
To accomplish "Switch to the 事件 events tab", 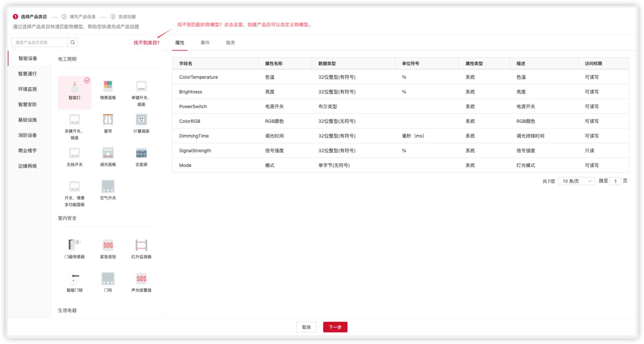I will click(205, 43).
